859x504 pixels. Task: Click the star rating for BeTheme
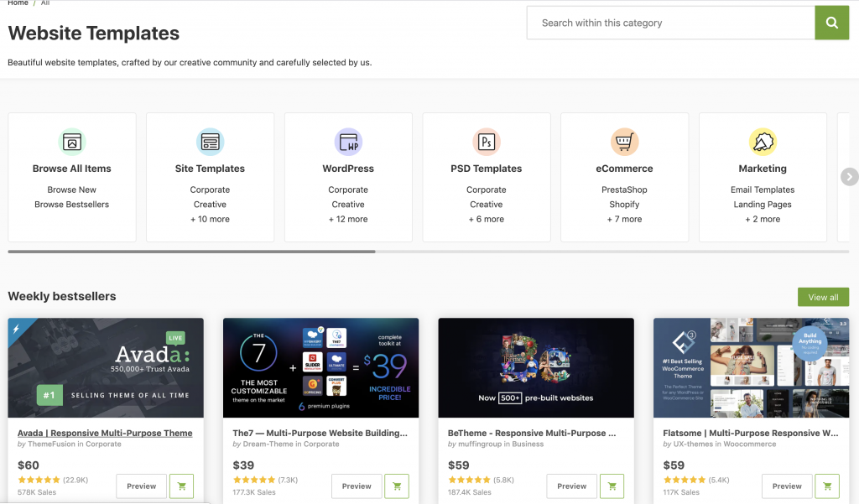[x=470, y=480]
